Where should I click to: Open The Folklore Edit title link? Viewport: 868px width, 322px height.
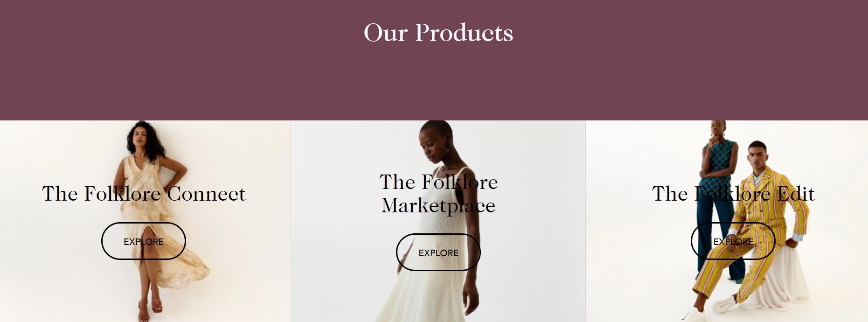[x=733, y=194]
